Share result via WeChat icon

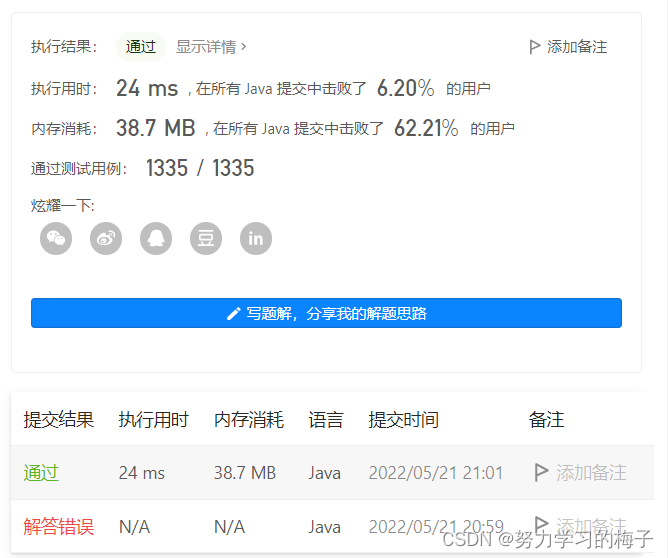(x=56, y=239)
